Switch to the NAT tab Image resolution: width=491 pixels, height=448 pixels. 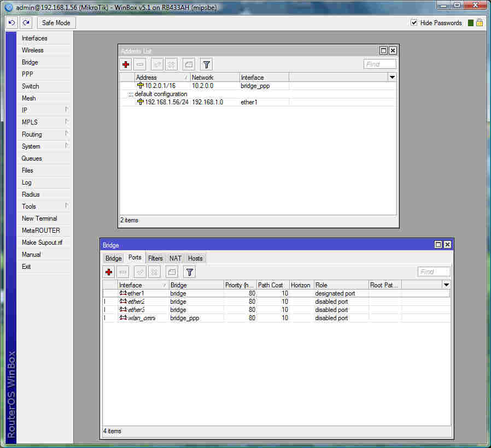(x=176, y=258)
